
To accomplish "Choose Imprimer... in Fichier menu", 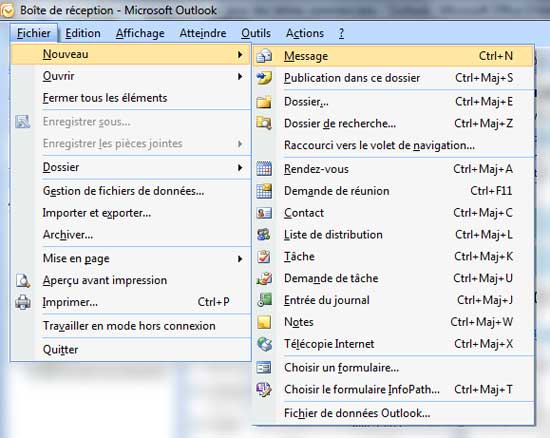I will tap(131, 302).
